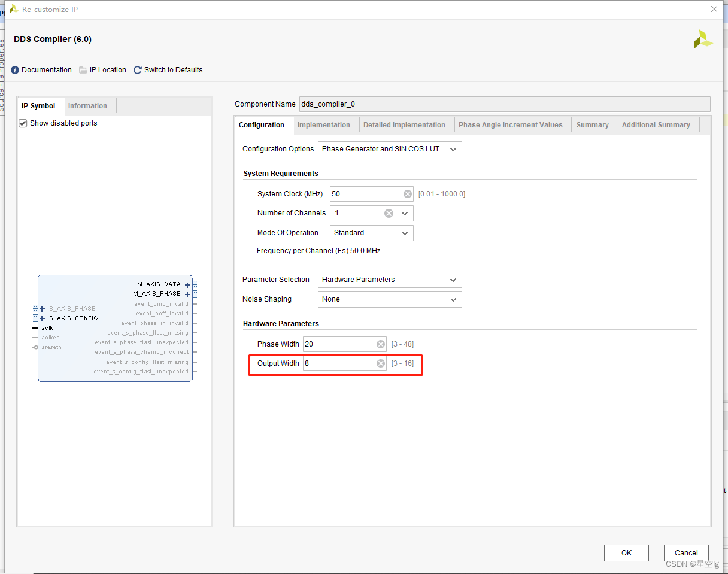Click the event_pinc_invalid port label

[x=162, y=304]
